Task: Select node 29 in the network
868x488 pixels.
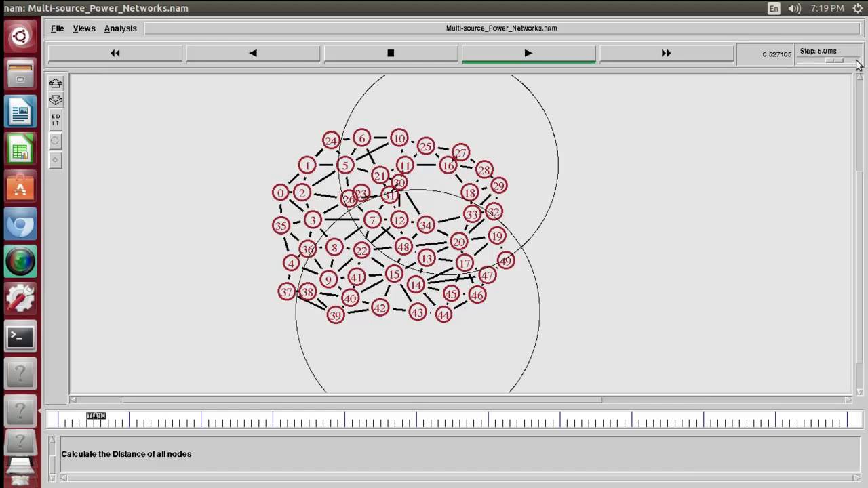Action: click(498, 186)
